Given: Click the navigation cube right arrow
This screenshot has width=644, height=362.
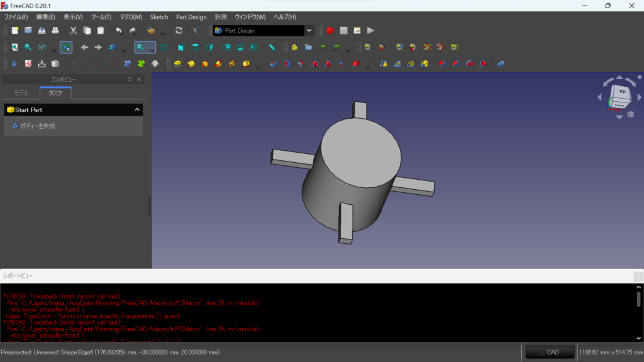Looking at the screenshot, I should coord(640,97).
